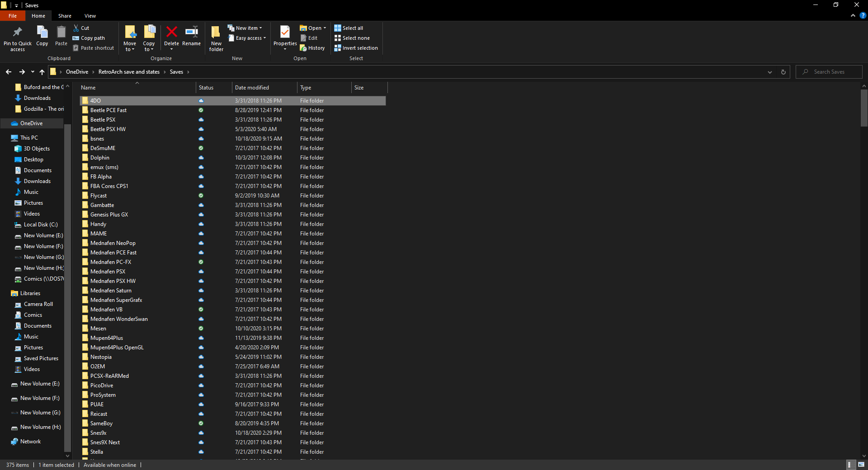The width and height of the screenshot is (868, 470).
Task: Open Explorer help question mark icon
Action: (863, 15)
